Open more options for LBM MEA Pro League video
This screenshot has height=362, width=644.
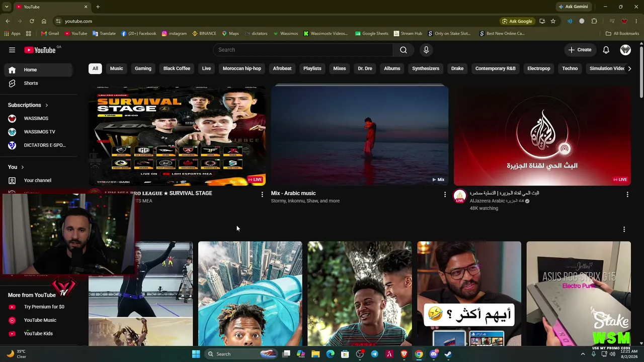(262, 194)
